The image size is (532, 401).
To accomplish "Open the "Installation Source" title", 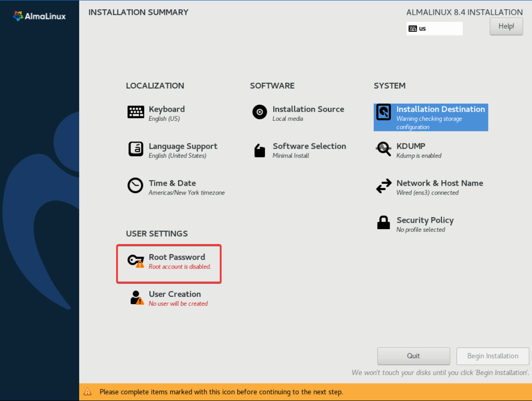I will tap(309, 109).
